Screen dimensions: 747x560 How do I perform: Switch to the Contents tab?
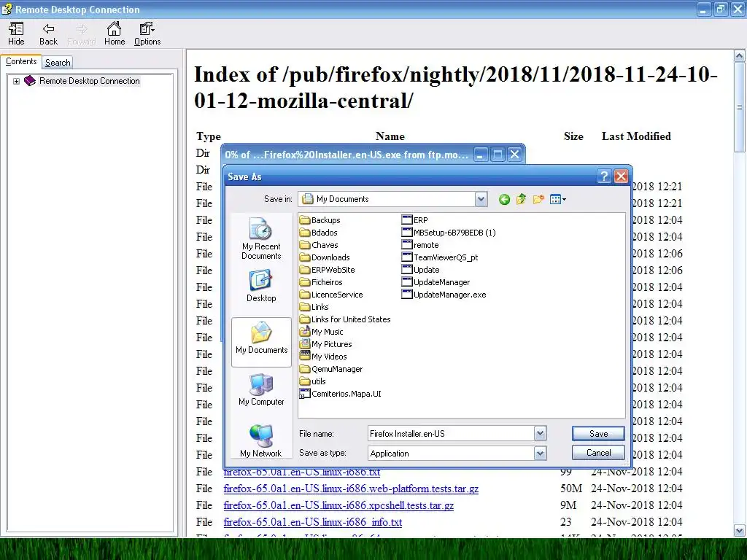pyautogui.click(x=21, y=61)
